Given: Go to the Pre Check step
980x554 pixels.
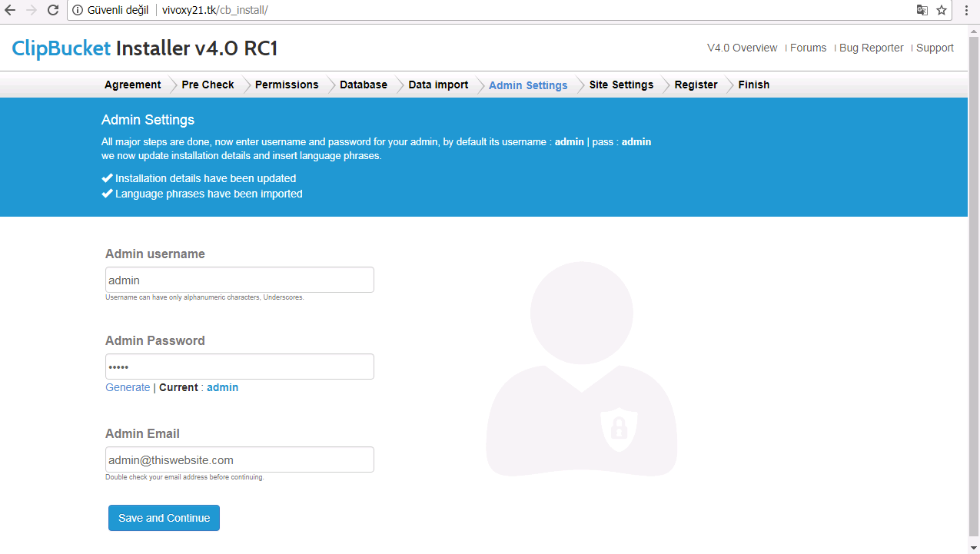Looking at the screenshot, I should (208, 85).
